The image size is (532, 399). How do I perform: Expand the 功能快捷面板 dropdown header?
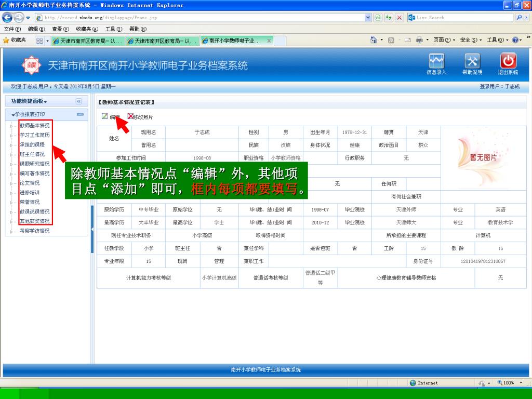29,101
